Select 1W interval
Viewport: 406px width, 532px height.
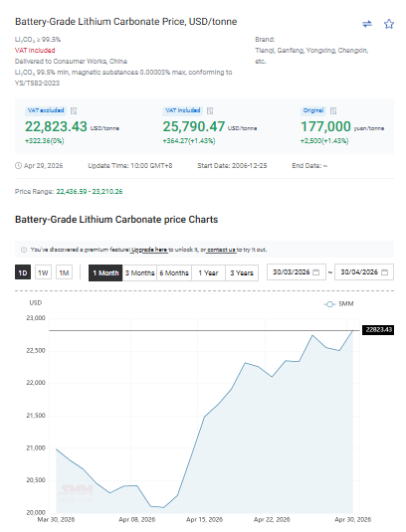click(43, 272)
